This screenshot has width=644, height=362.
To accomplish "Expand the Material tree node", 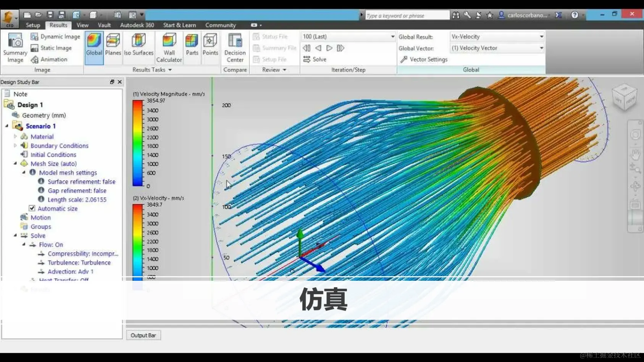I will click(15, 137).
